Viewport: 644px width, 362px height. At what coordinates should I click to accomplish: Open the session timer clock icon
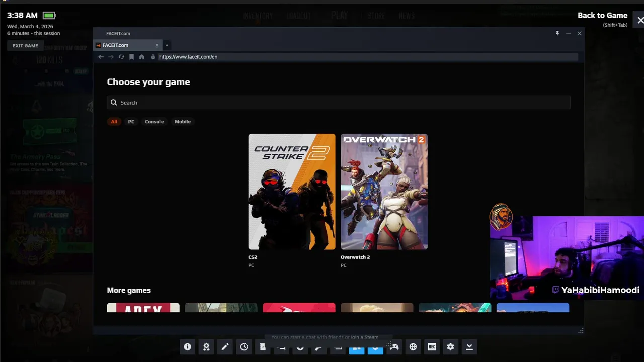pos(244,347)
